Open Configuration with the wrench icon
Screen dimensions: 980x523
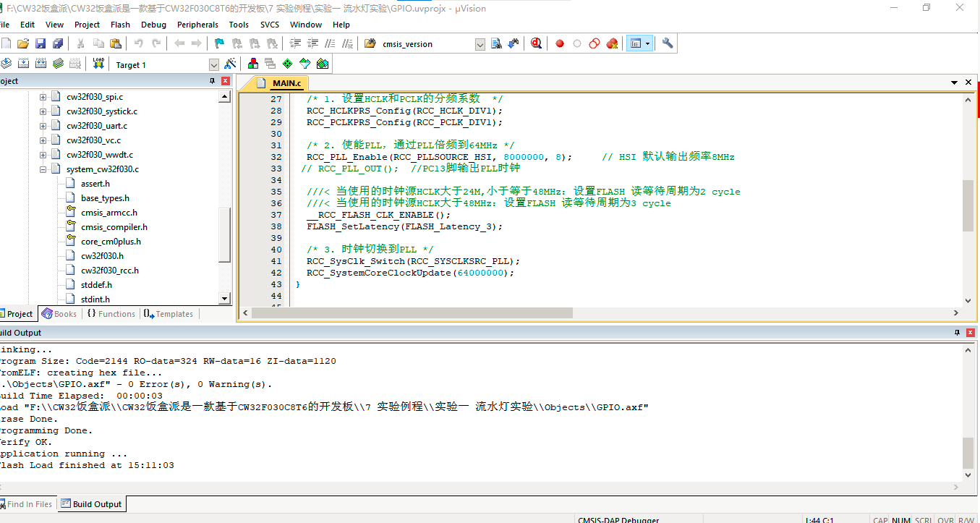click(x=668, y=43)
